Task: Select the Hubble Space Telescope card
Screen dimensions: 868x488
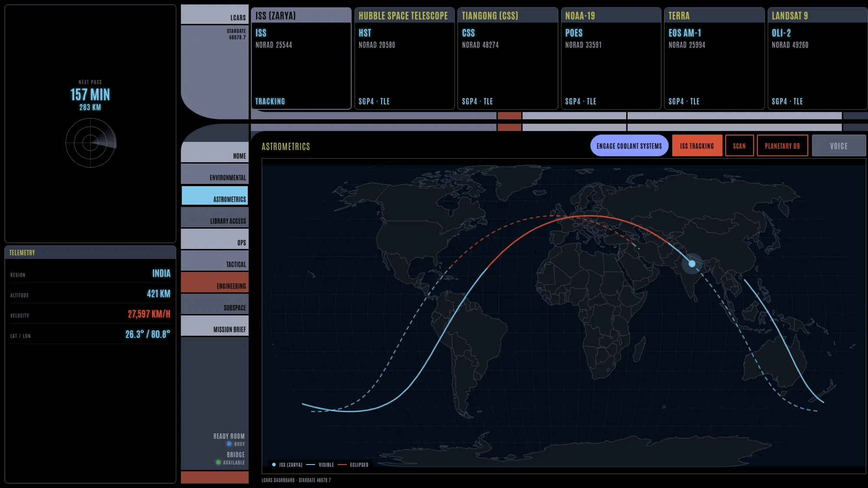Action: (x=404, y=58)
